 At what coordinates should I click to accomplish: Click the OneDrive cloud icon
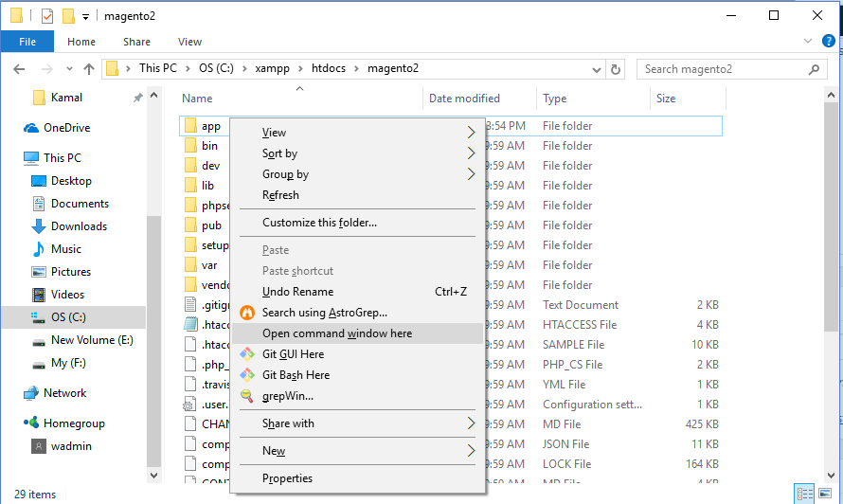[31, 128]
